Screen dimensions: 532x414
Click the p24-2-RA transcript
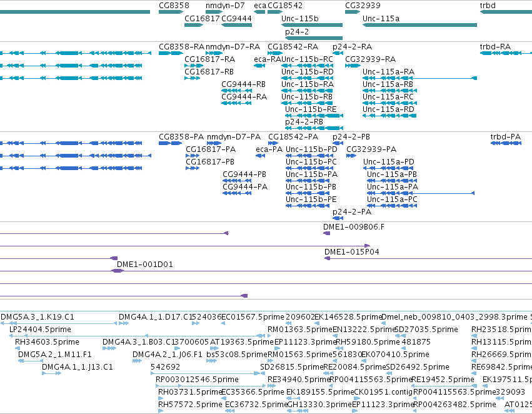coord(338,53)
